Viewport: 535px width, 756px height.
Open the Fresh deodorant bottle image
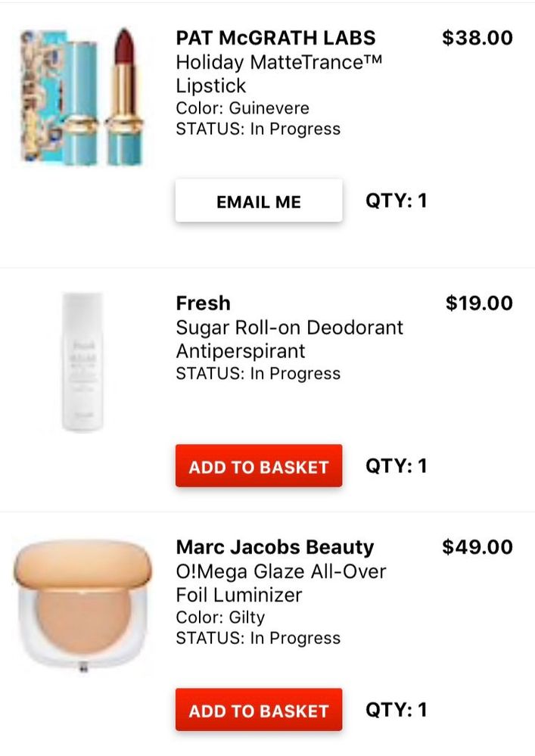click(82, 362)
